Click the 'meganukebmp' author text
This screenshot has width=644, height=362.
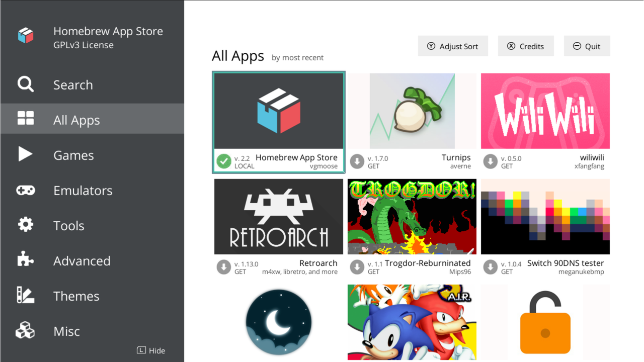(581, 272)
